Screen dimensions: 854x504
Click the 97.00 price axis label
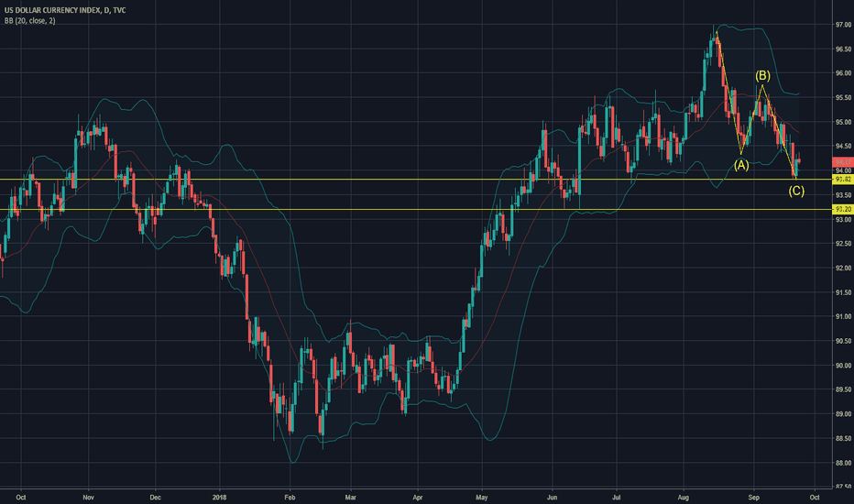coord(843,25)
